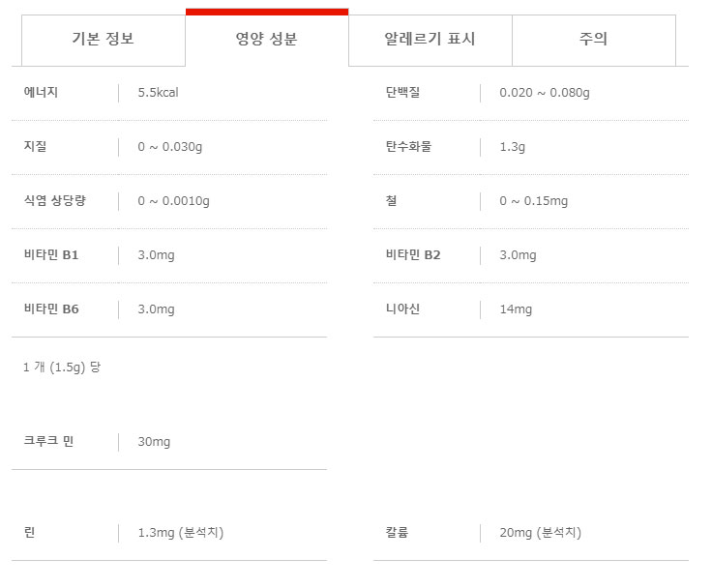Click the 에너지 row label

(42, 93)
